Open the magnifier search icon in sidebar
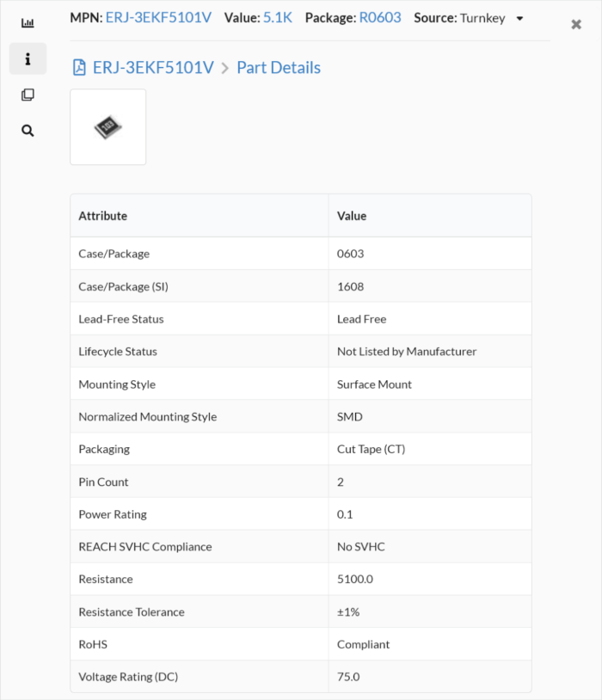Screen dimensions: 602x700 pyautogui.click(x=28, y=131)
